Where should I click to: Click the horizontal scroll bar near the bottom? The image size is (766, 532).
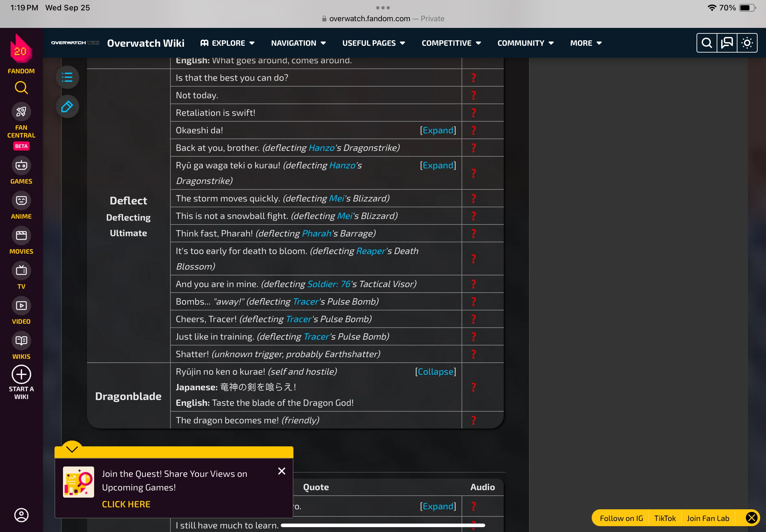click(383, 525)
